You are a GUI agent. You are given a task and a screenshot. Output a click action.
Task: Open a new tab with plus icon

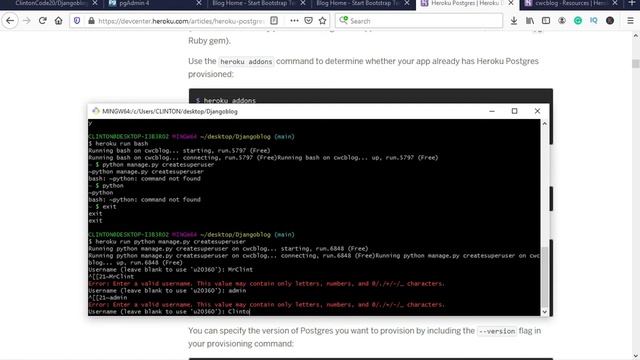pyautogui.click(x=631, y=3)
